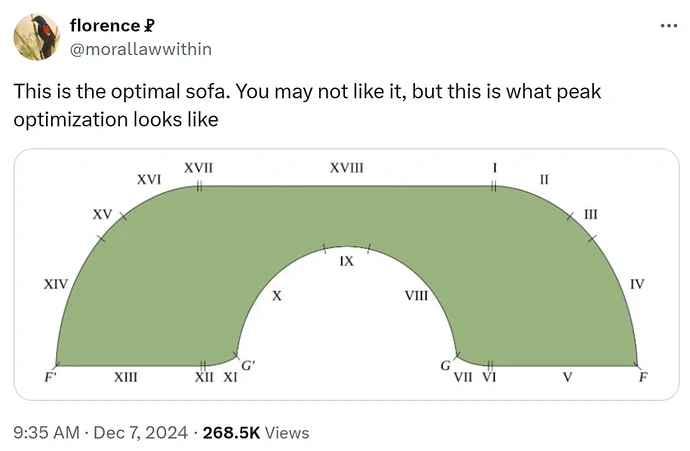
Task: Click the IX label under inner arc
Action: click(x=347, y=261)
